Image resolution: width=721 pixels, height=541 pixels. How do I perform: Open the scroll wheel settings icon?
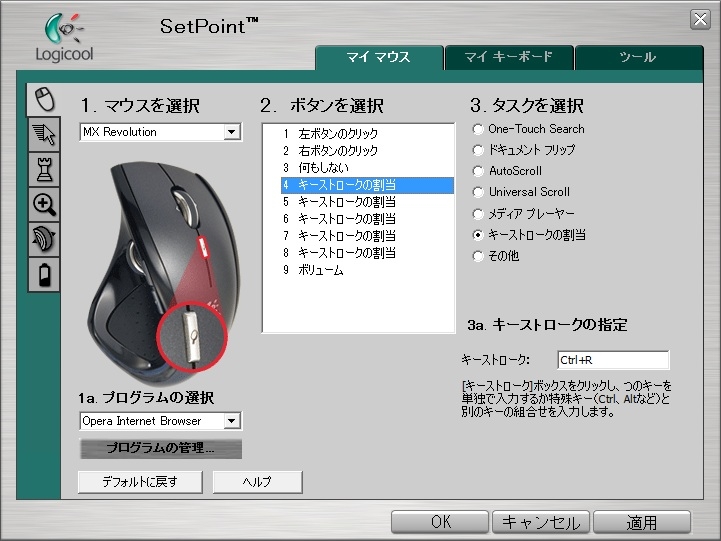pos(44,239)
